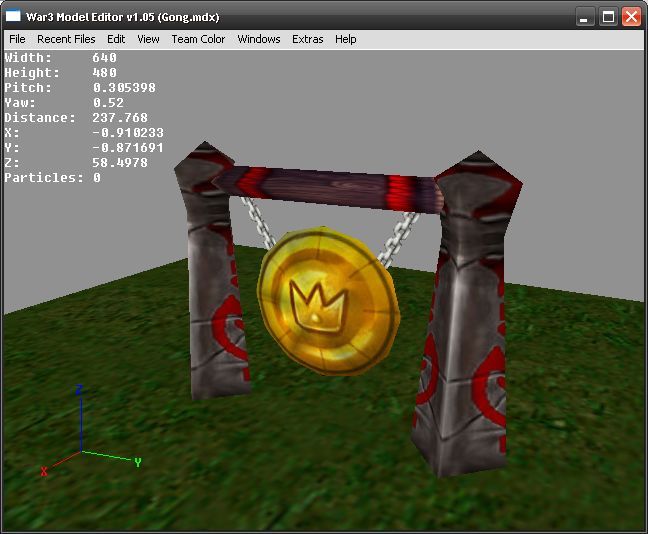Open the Windows menu
This screenshot has height=534, width=648.
[259, 39]
